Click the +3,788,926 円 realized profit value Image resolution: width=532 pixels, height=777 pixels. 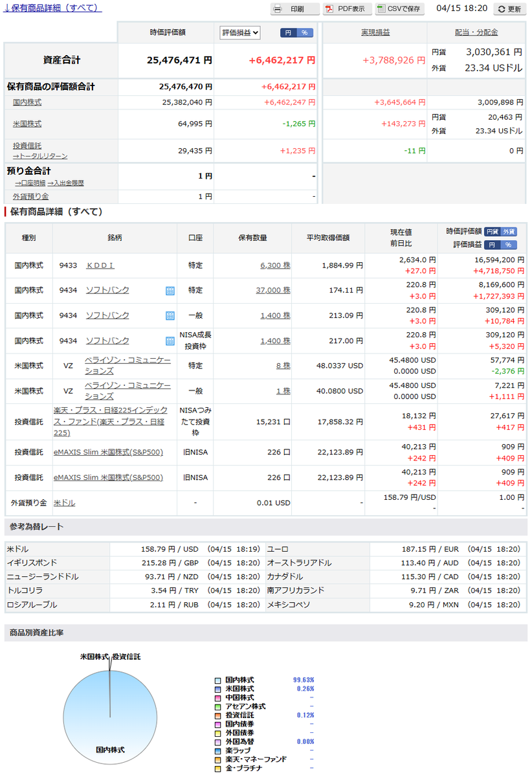click(x=394, y=60)
